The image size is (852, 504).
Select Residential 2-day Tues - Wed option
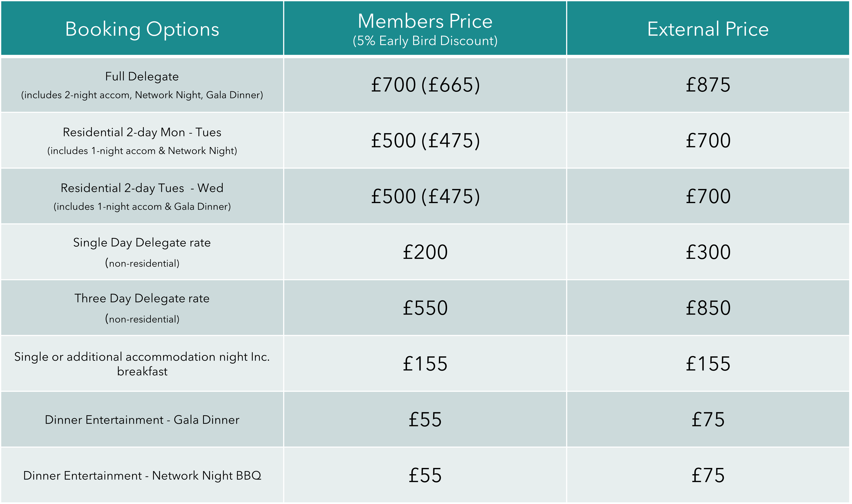coord(142,197)
